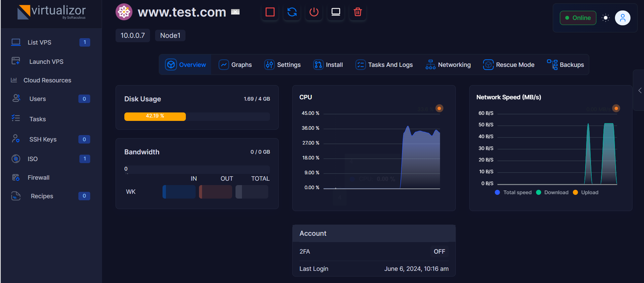Switch to the Settings tab
Screen dimensions: 644x283
click(282, 65)
